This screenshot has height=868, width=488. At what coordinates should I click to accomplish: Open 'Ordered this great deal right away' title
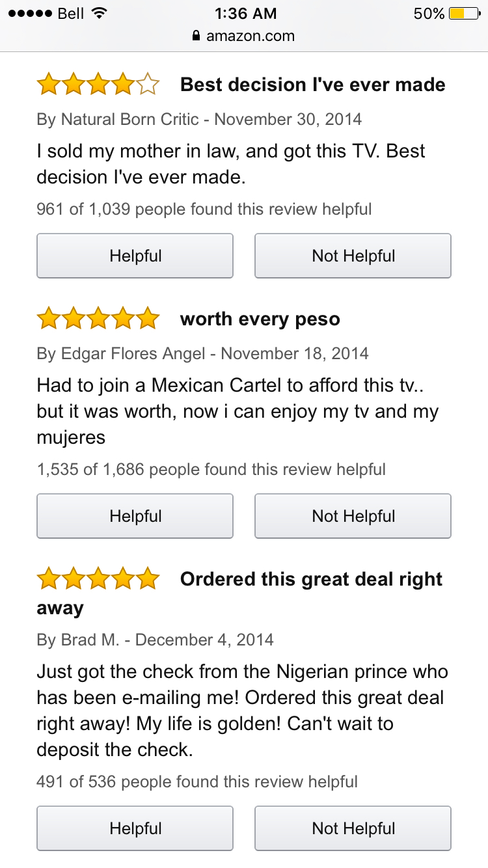pos(240,593)
